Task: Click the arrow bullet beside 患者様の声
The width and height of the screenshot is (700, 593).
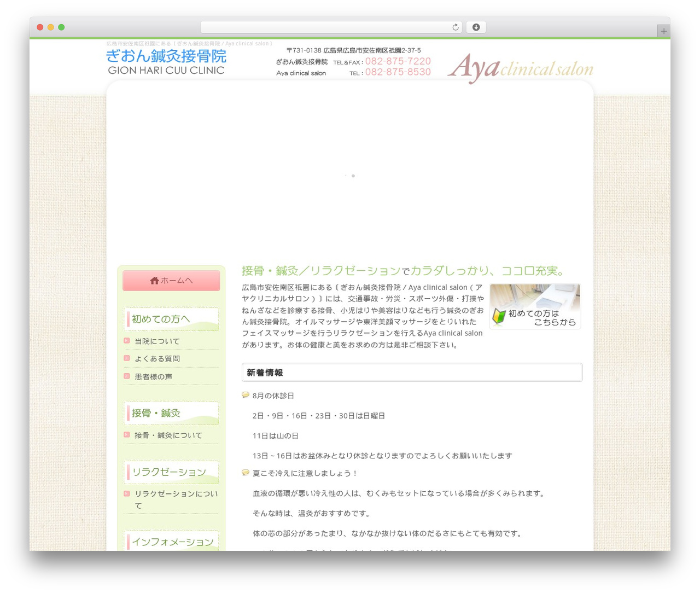Action: [127, 376]
